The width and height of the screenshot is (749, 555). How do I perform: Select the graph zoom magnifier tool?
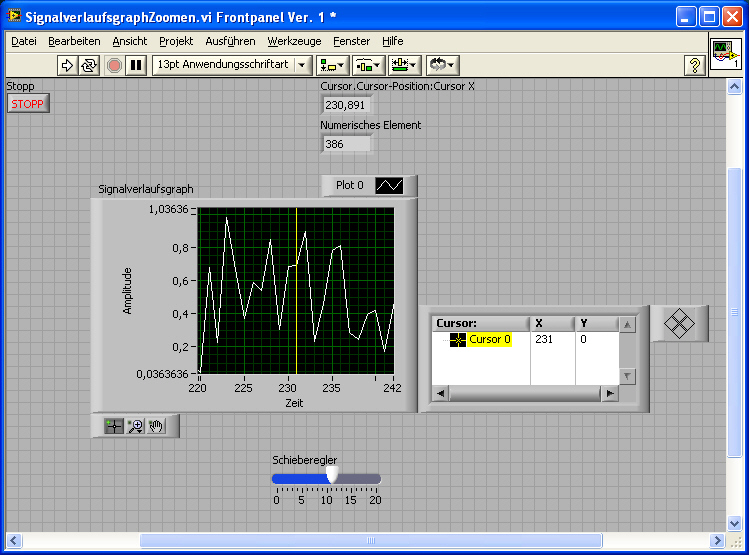(135, 426)
